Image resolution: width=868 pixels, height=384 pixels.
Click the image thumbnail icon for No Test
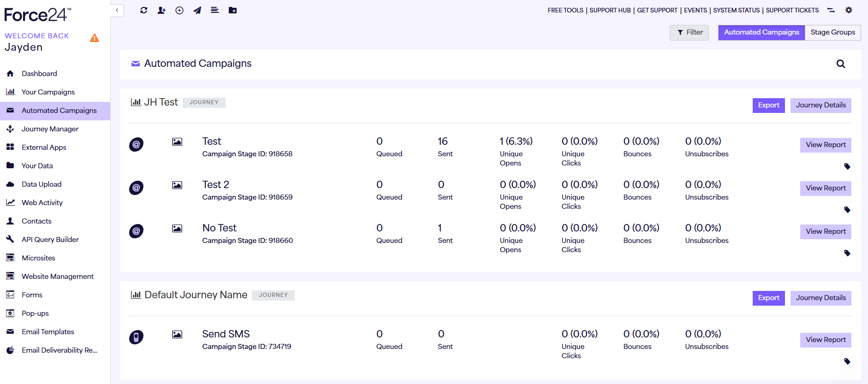tap(177, 229)
